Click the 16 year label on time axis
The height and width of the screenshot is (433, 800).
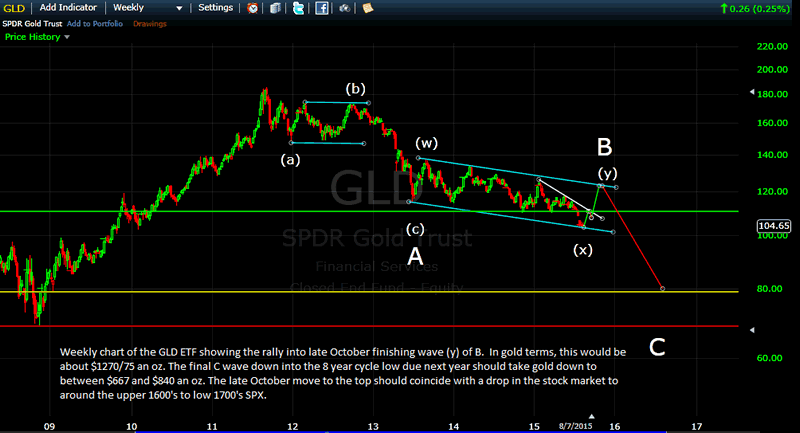[x=615, y=426]
